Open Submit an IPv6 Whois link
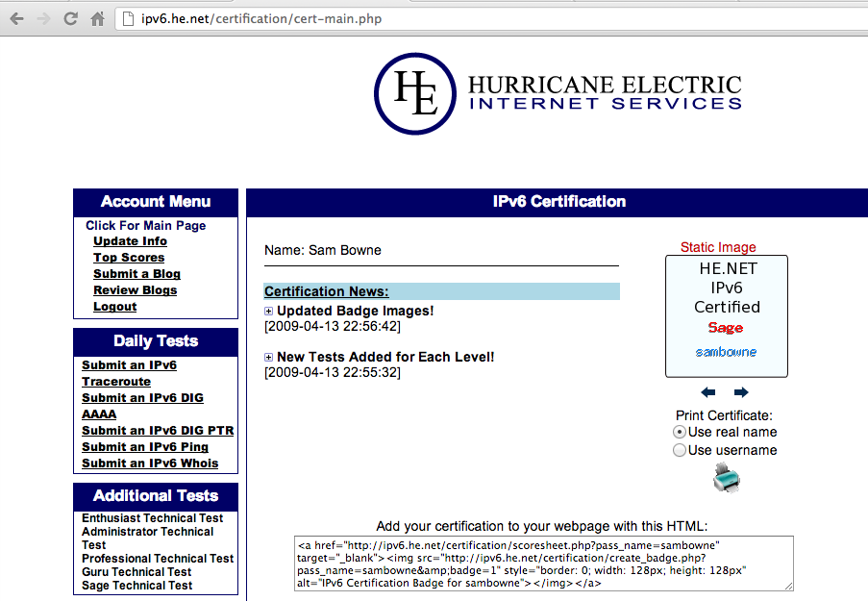 click(x=150, y=463)
